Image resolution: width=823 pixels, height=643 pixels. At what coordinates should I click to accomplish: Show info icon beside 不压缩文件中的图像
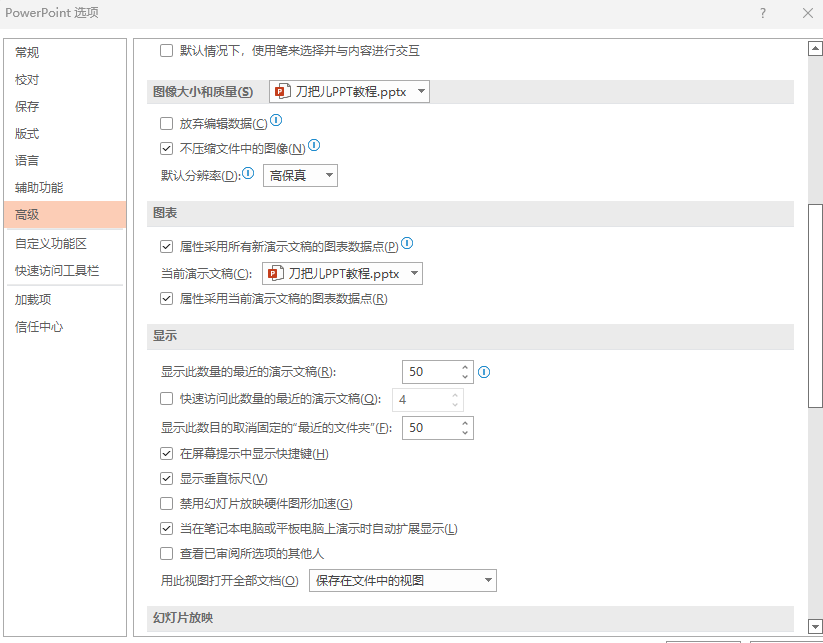[314, 145]
